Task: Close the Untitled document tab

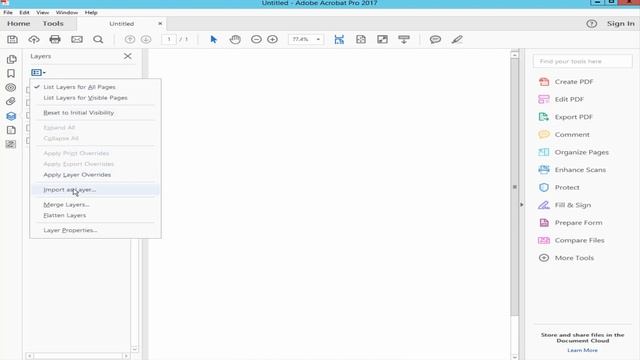Action: [x=160, y=24]
